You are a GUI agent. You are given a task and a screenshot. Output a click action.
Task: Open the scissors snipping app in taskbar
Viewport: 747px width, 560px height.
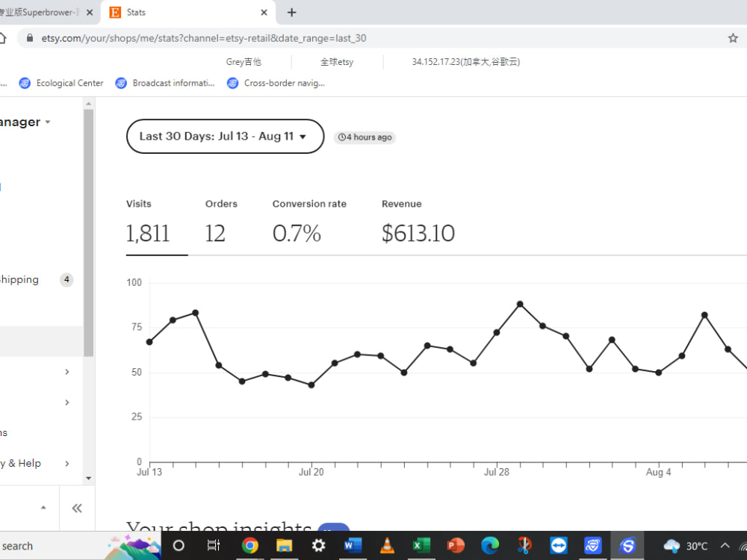point(524,546)
